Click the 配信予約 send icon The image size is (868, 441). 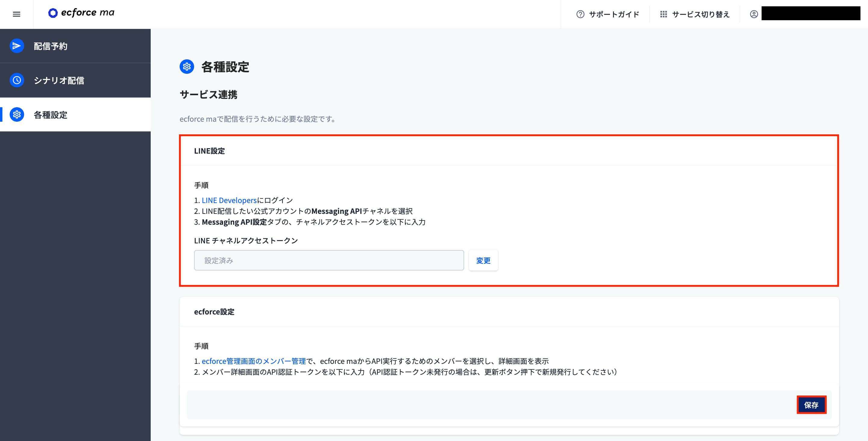click(x=16, y=46)
